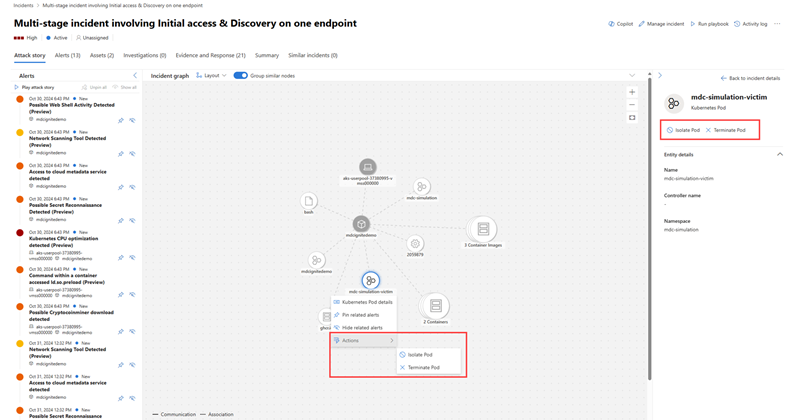Select the bash file node
Viewport: 800px width, 420px height.
coord(309,201)
